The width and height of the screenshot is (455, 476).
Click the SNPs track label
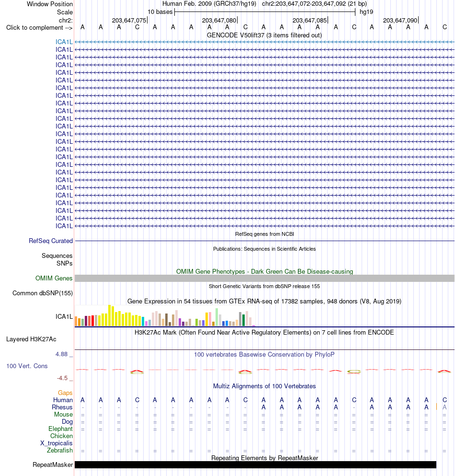click(64, 263)
